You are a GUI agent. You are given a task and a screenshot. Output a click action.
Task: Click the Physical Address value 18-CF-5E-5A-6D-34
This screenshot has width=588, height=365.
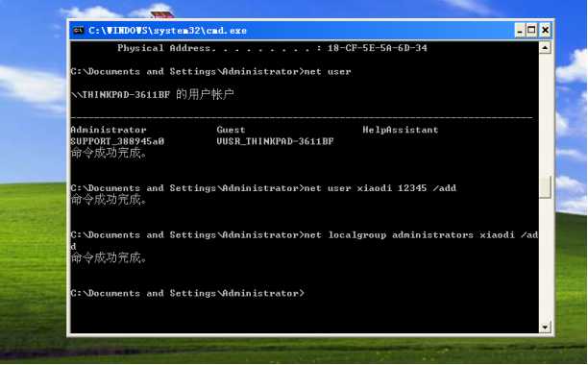(378, 48)
